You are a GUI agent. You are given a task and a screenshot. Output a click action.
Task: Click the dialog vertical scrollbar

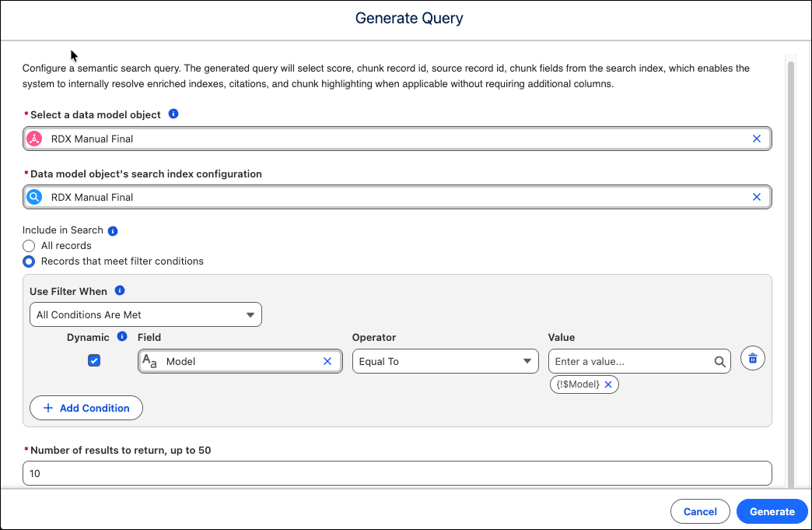[791, 275]
